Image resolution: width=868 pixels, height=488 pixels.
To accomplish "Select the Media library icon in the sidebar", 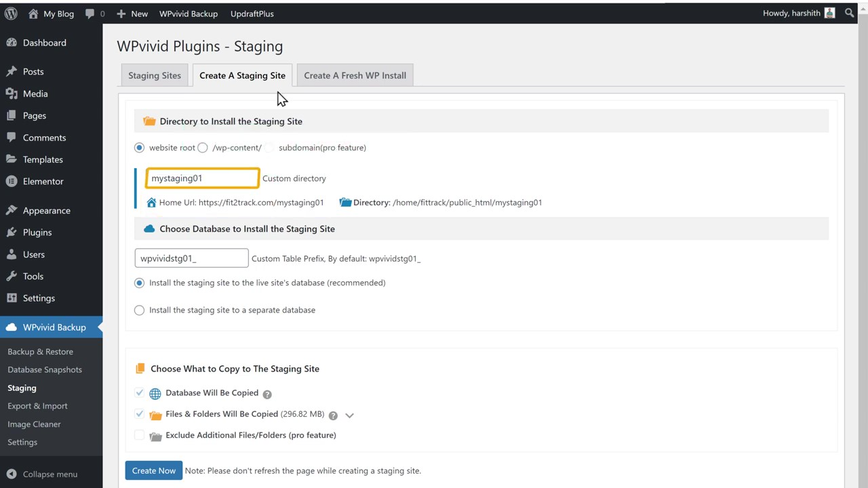I will pyautogui.click(x=12, y=94).
